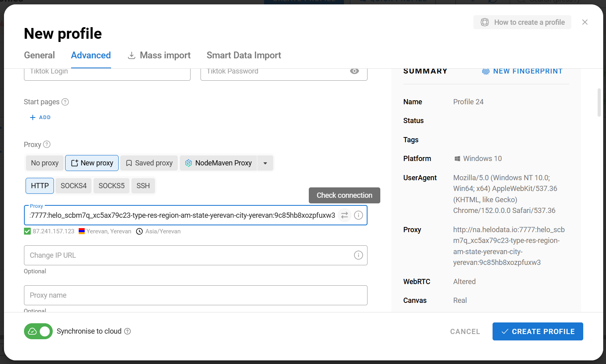Click the proxy swap format arrows icon
The width and height of the screenshot is (606, 364).
click(344, 215)
